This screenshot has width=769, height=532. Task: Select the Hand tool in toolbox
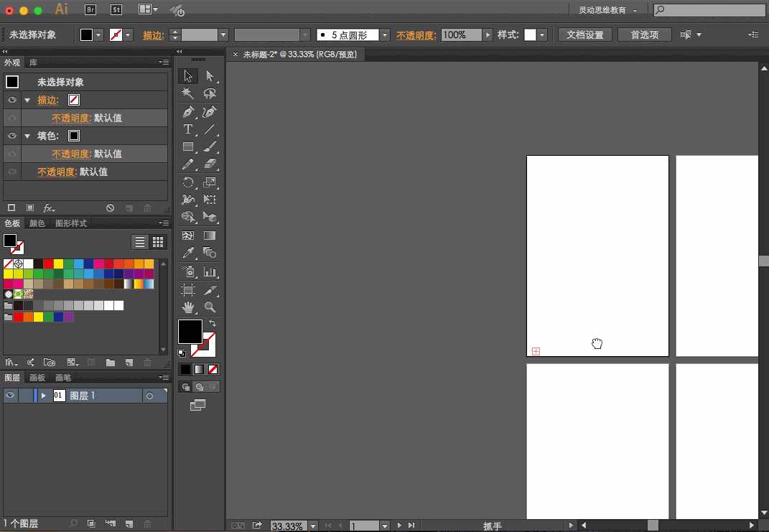[188, 307]
